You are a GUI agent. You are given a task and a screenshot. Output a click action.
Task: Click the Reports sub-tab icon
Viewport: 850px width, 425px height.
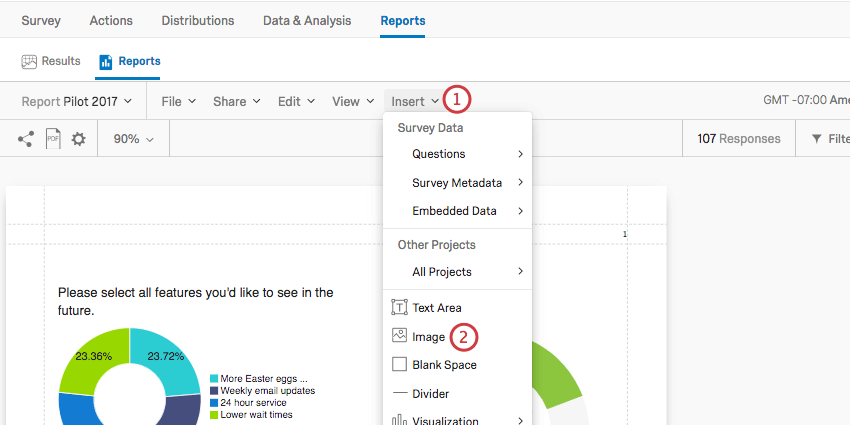[106, 62]
